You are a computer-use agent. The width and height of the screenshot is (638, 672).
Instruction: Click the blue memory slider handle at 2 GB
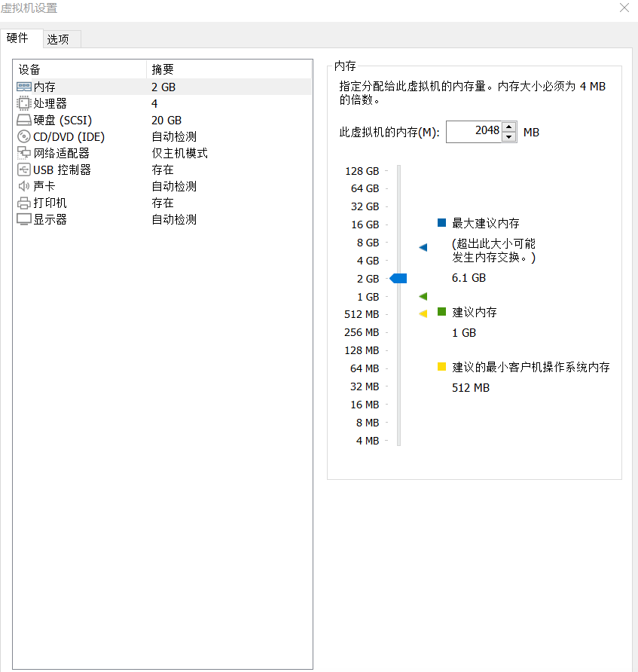pos(398,279)
